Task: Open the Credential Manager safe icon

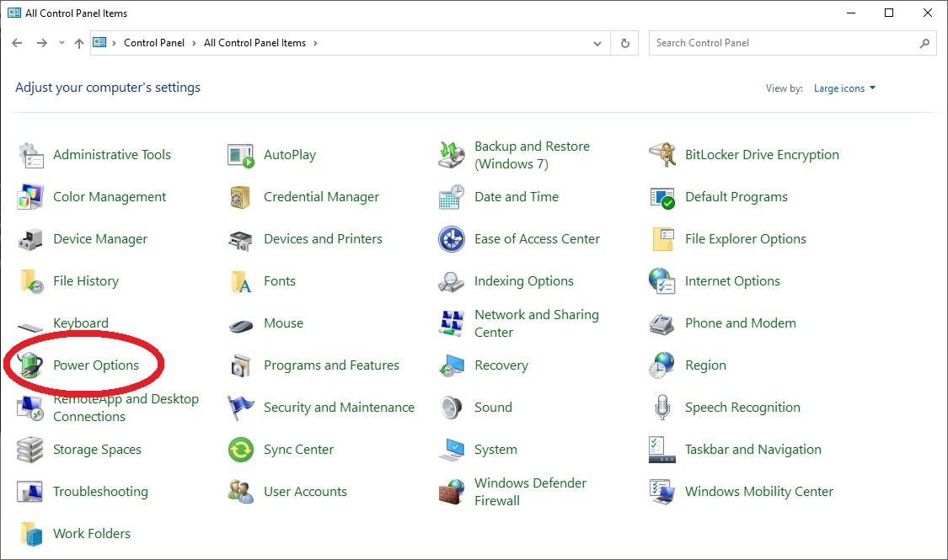Action: click(241, 198)
